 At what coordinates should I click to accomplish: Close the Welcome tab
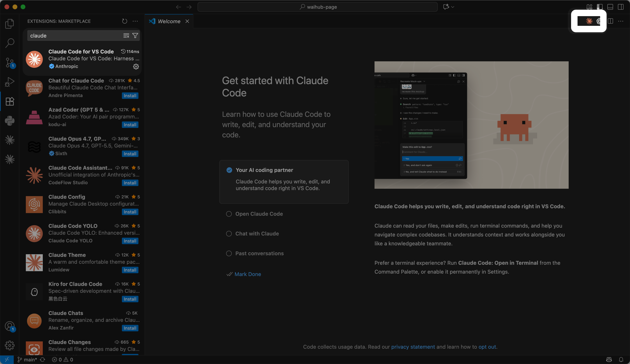(x=187, y=21)
